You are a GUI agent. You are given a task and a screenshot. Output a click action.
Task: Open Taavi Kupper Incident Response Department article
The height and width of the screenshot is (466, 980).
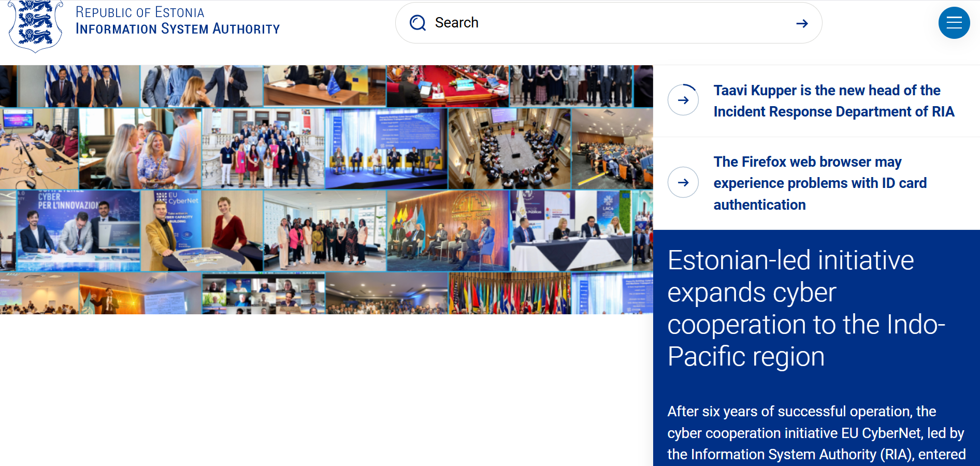click(833, 101)
